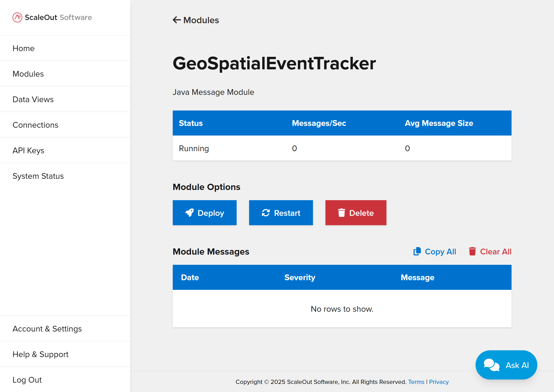
Task: Click the trash icon on Delete
Action: point(341,213)
